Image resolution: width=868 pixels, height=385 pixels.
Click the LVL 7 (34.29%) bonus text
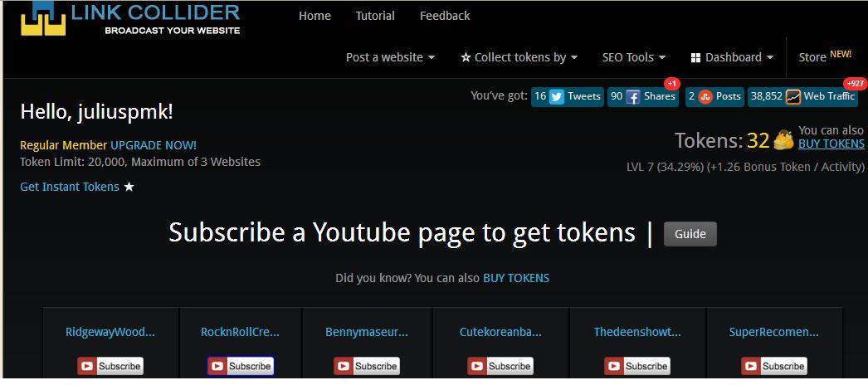[745, 167]
